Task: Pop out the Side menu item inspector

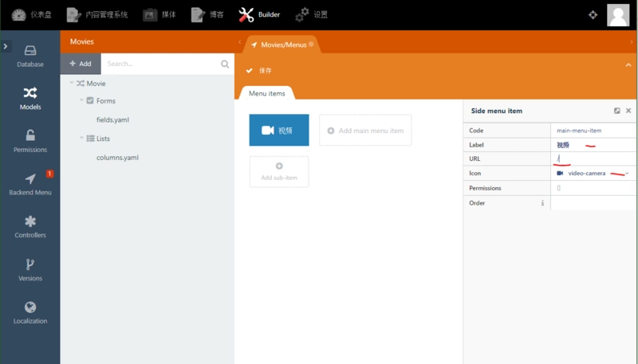Action: point(616,111)
